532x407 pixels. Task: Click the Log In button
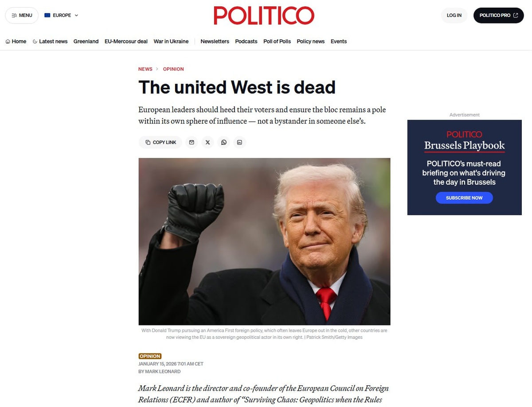click(x=454, y=15)
